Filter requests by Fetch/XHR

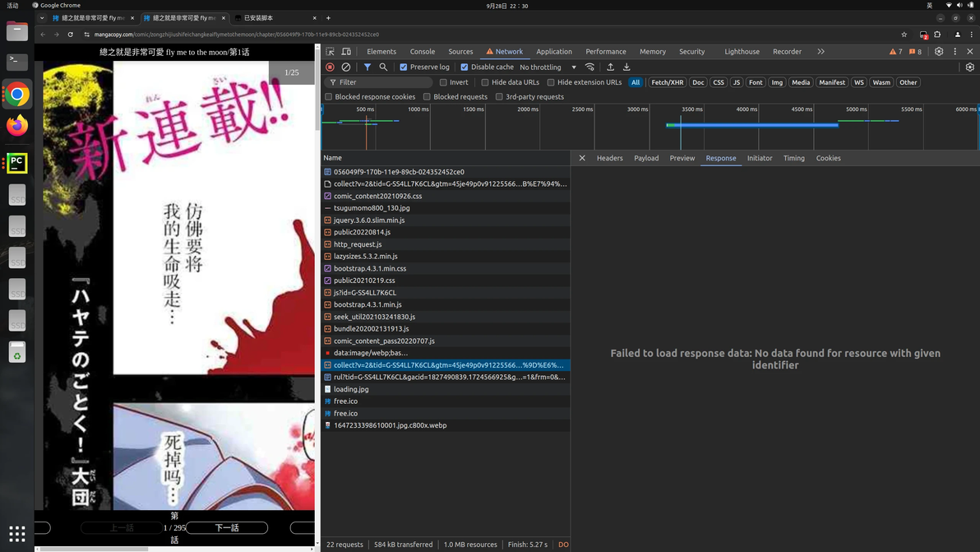667,82
